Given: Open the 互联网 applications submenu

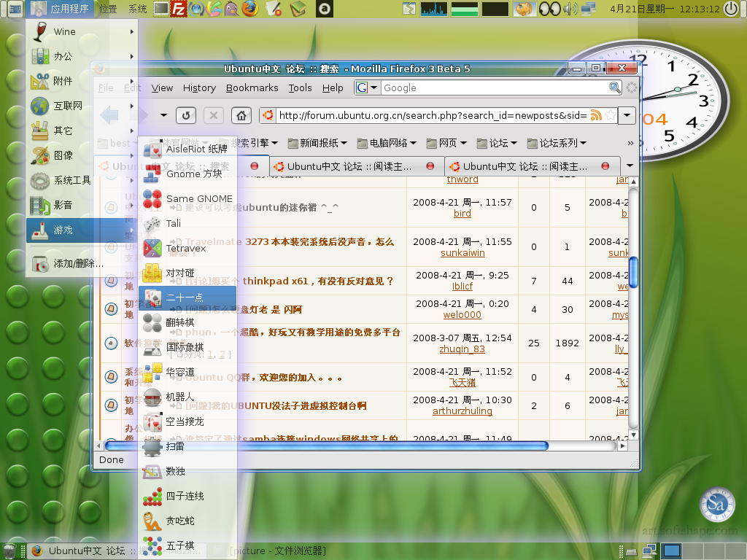Looking at the screenshot, I should 82,106.
